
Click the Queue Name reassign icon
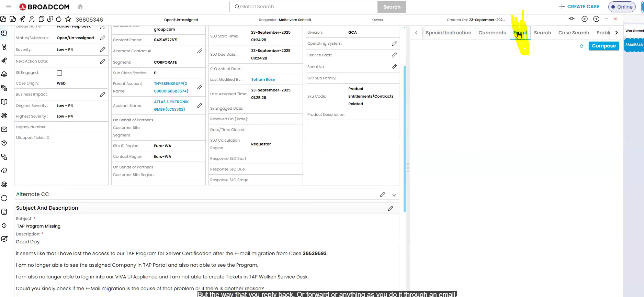[x=103, y=26]
